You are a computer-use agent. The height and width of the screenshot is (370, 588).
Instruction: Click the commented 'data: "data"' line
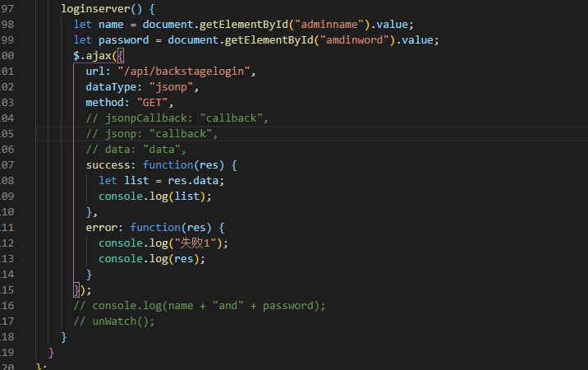tap(136, 150)
